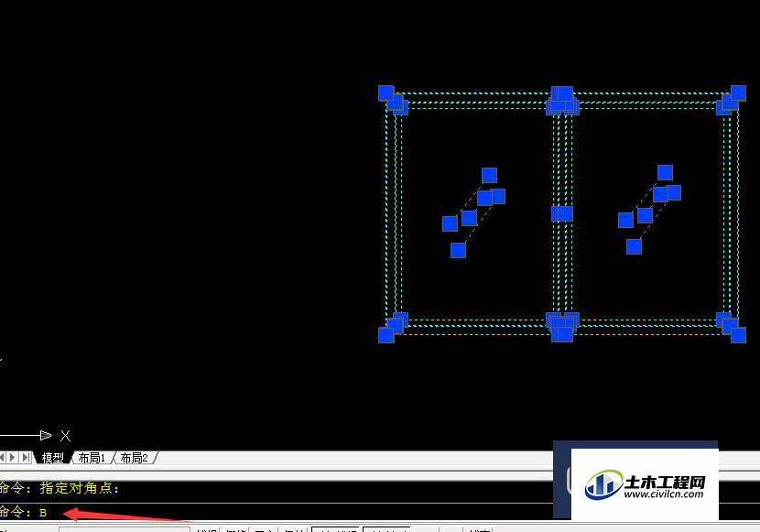
Task: Pick the bottommost grip of right pane's diagonal lines
Action: [634, 246]
